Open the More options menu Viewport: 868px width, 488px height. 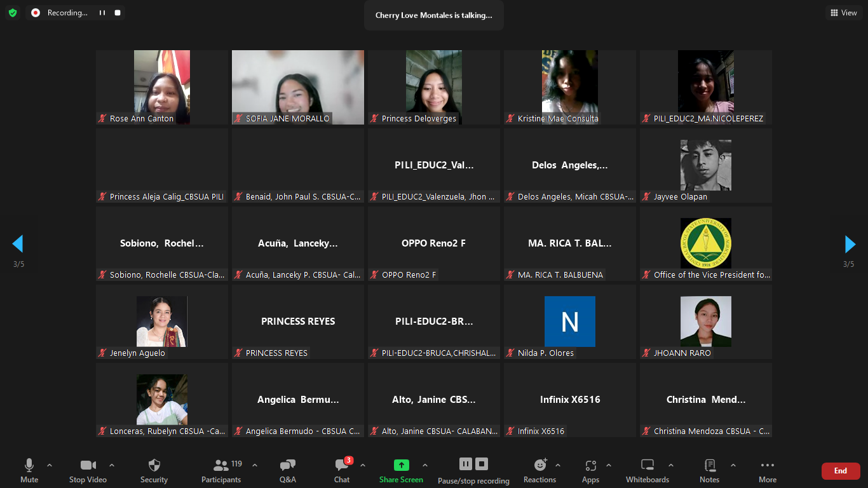pyautogui.click(x=767, y=470)
